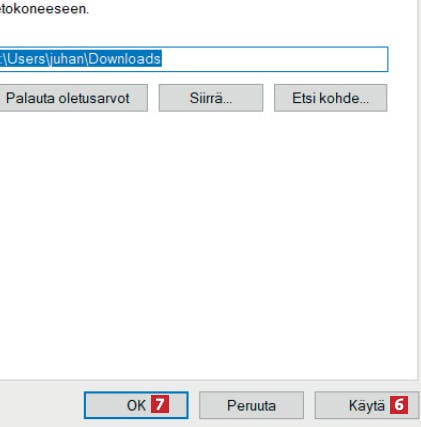
Task: Click the red number 7 badge
Action: click(x=160, y=404)
